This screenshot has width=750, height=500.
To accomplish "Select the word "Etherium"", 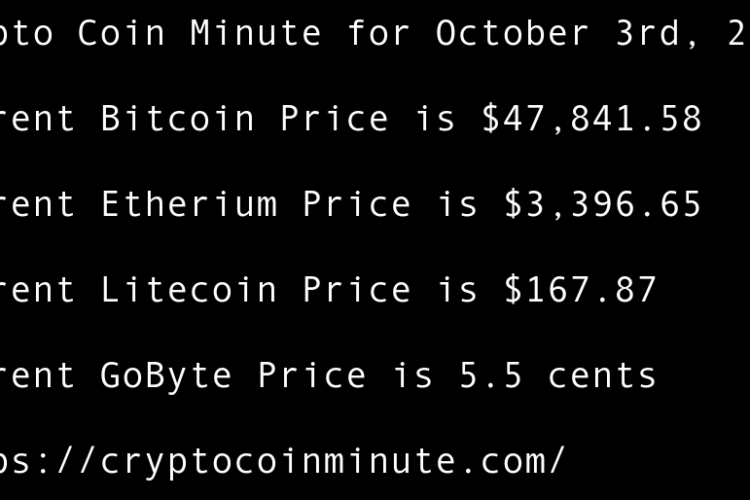I will tap(189, 204).
